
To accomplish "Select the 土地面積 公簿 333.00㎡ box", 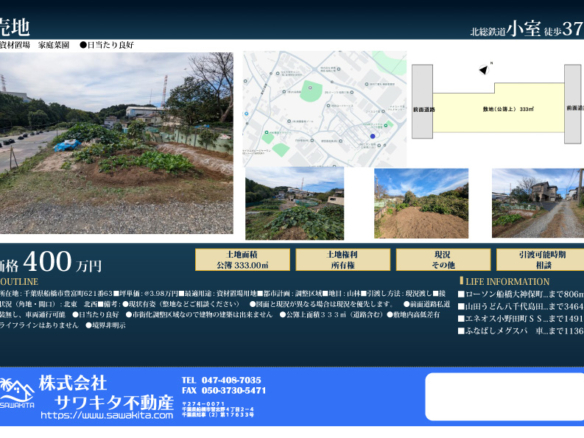I will pyautogui.click(x=242, y=260).
